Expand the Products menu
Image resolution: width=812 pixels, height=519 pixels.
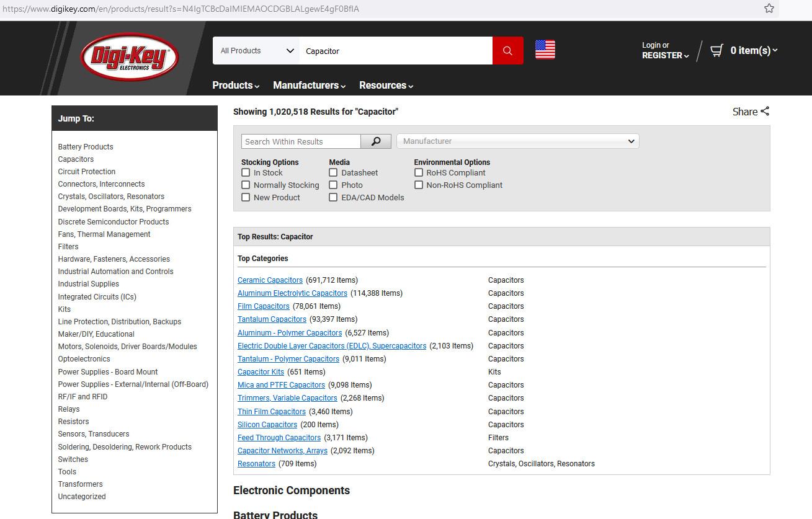point(236,86)
